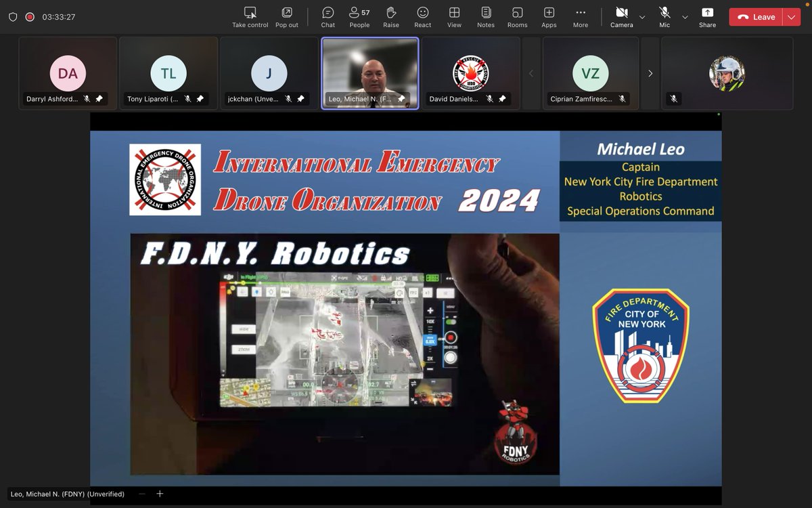
Task: Click the meeting timer 03:33:27
Action: pos(58,17)
